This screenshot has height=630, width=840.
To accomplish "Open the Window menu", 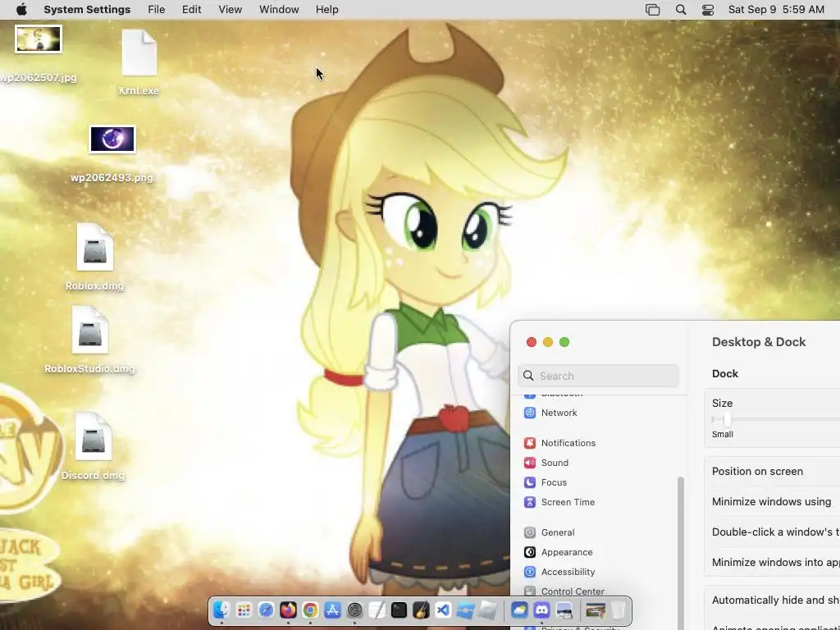I will tap(279, 10).
